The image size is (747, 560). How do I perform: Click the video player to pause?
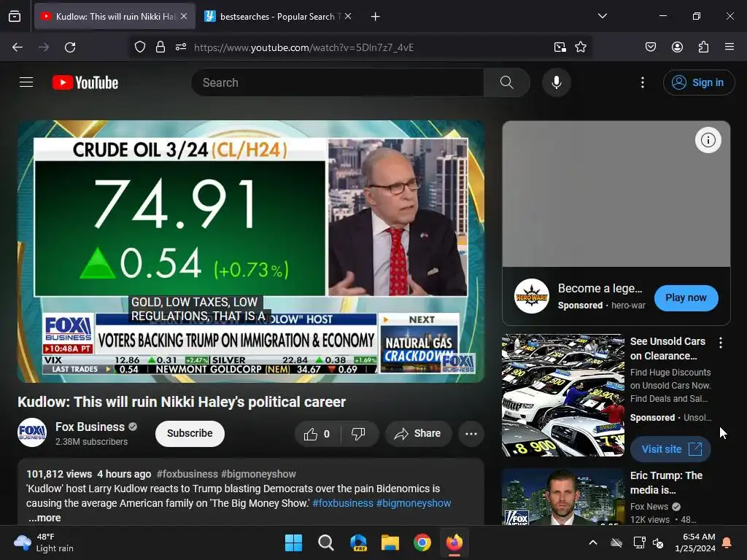[x=251, y=251]
